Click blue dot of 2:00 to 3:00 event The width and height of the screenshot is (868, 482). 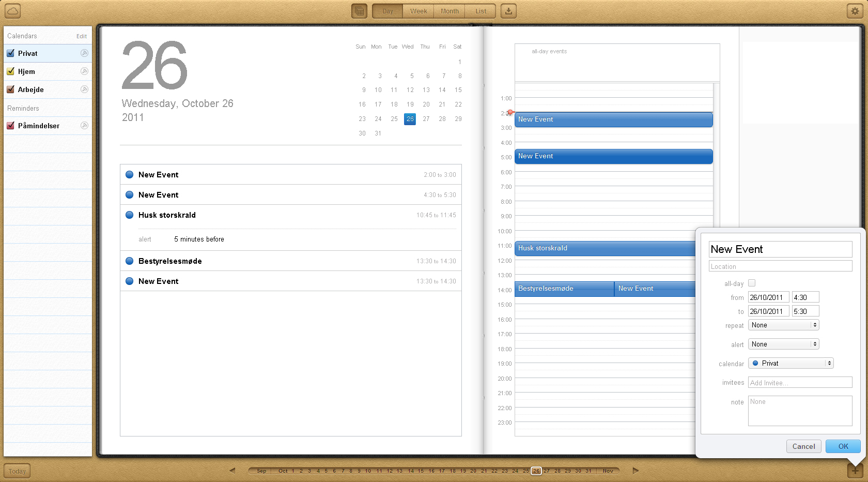pyautogui.click(x=130, y=175)
